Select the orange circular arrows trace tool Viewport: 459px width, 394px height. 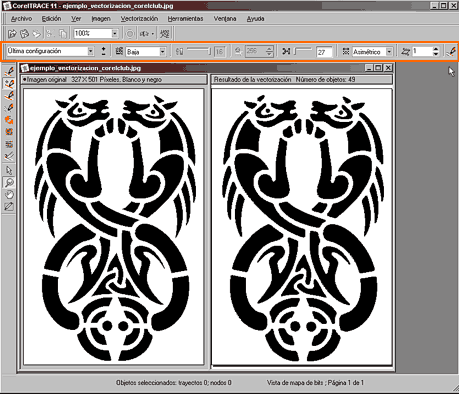9,120
